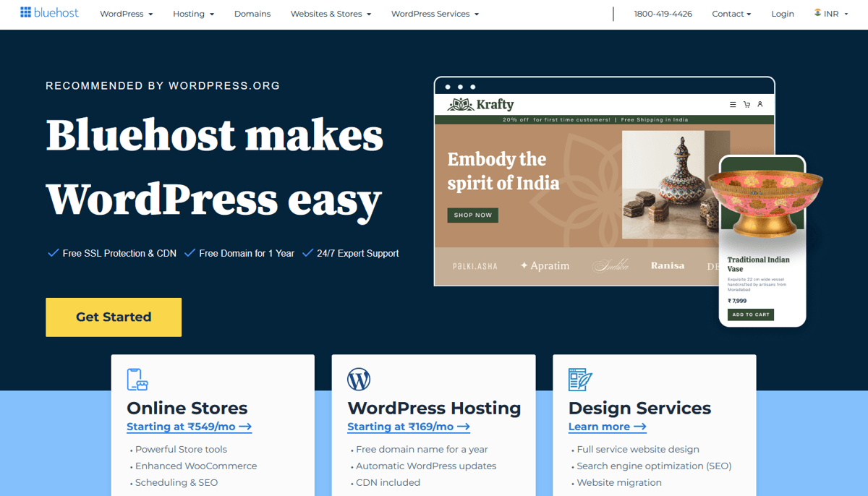Expand the WordPress Services dropdown
This screenshot has height=496, width=868.
(x=435, y=14)
